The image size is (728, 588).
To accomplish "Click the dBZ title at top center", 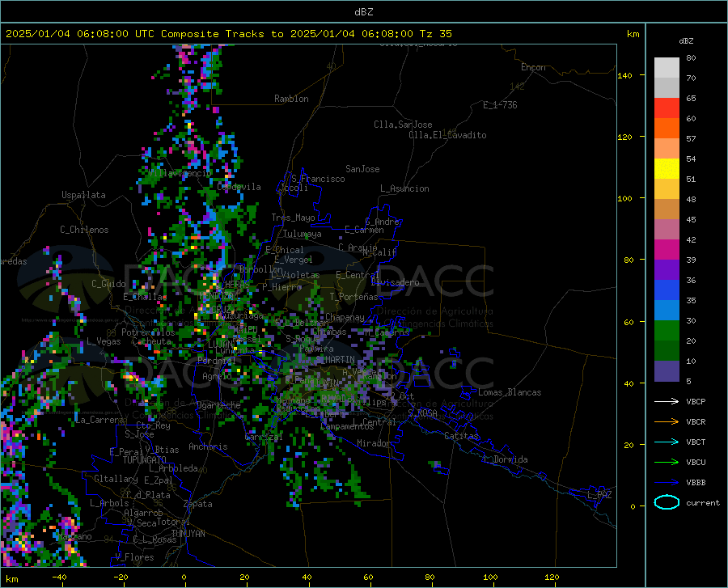I will (x=363, y=12).
